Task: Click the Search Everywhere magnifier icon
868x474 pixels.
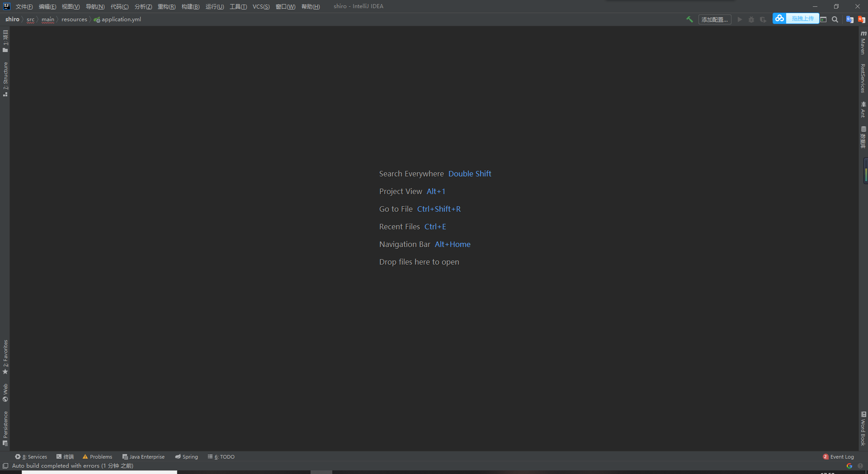Action: pyautogui.click(x=835, y=19)
